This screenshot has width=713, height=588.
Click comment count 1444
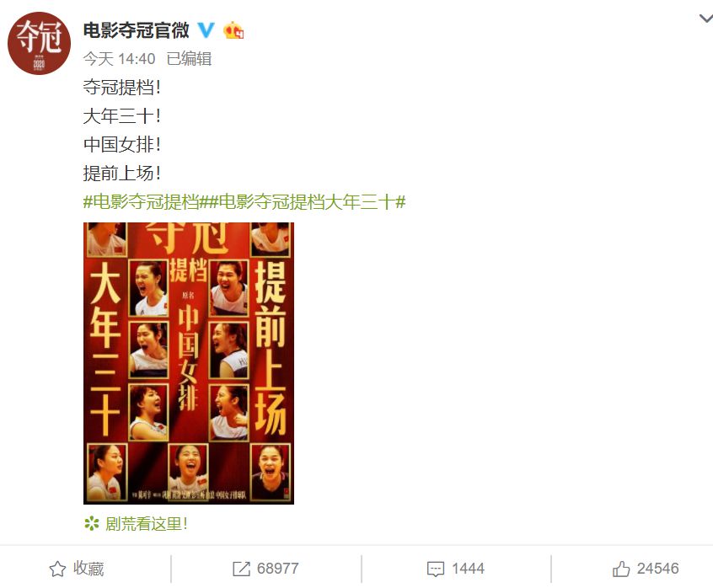[x=468, y=569]
